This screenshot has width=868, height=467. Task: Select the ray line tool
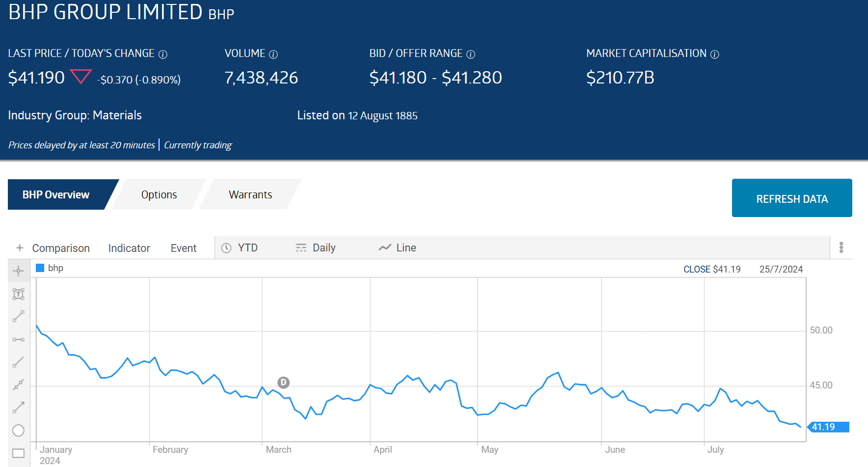(x=18, y=362)
